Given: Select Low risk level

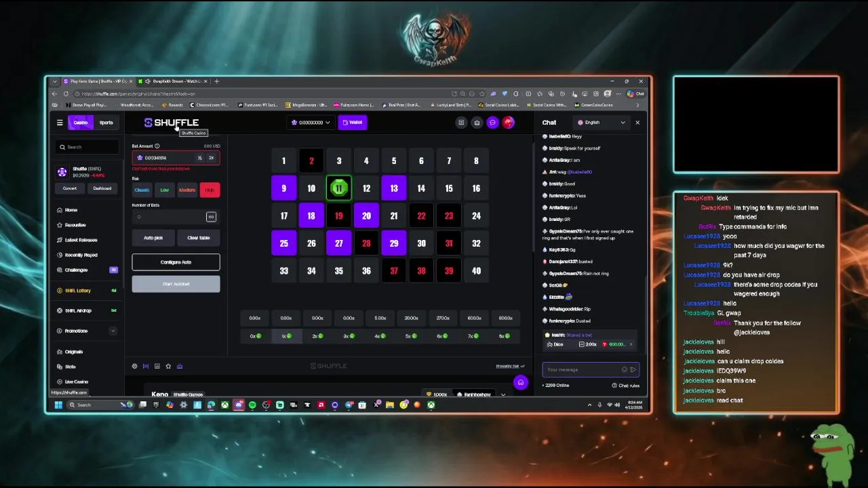Looking at the screenshot, I should point(164,190).
